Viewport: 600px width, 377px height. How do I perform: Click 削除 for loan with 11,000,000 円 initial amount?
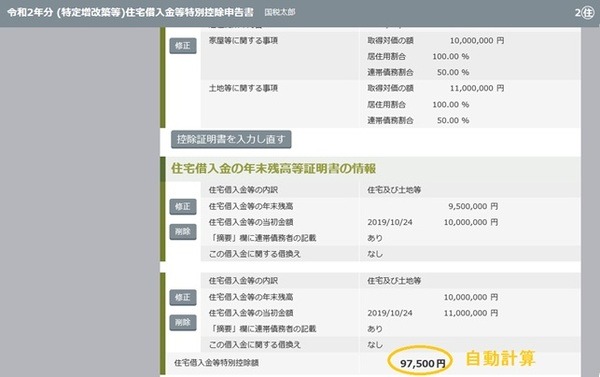183,322
